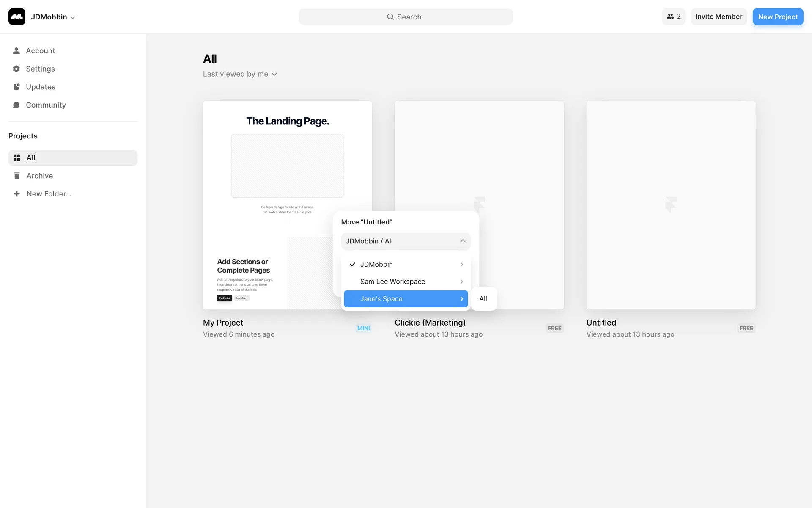Open the Archive folder in the sidebar
This screenshot has width=812, height=508.
39,176
